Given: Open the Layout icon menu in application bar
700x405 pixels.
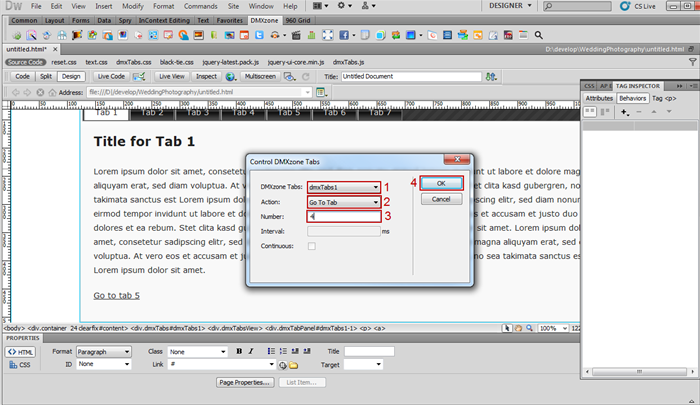Looking at the screenshot, I should click(321, 6).
